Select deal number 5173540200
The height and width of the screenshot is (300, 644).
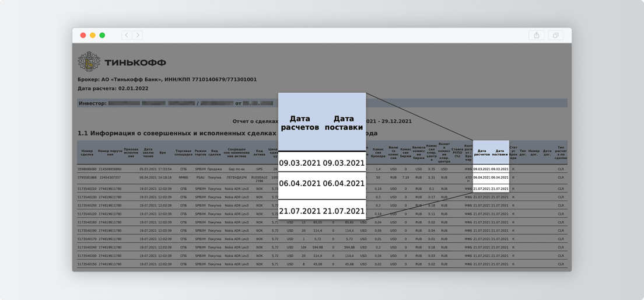[x=87, y=255]
